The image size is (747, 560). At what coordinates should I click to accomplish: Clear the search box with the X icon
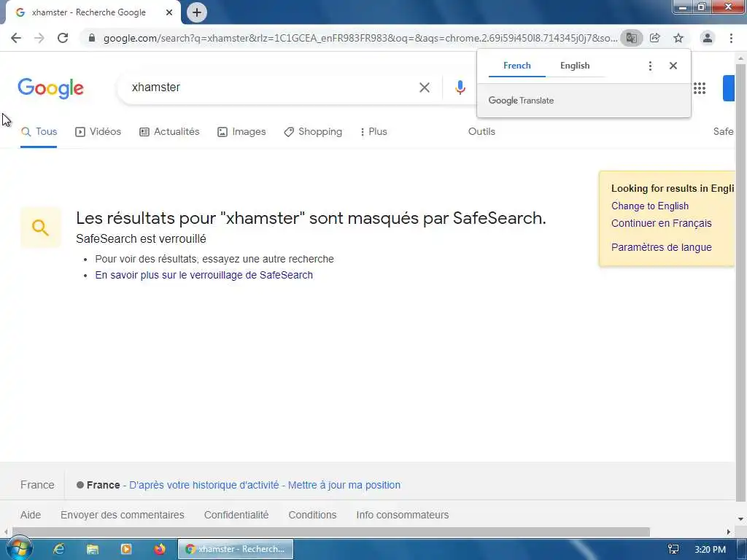coord(425,87)
